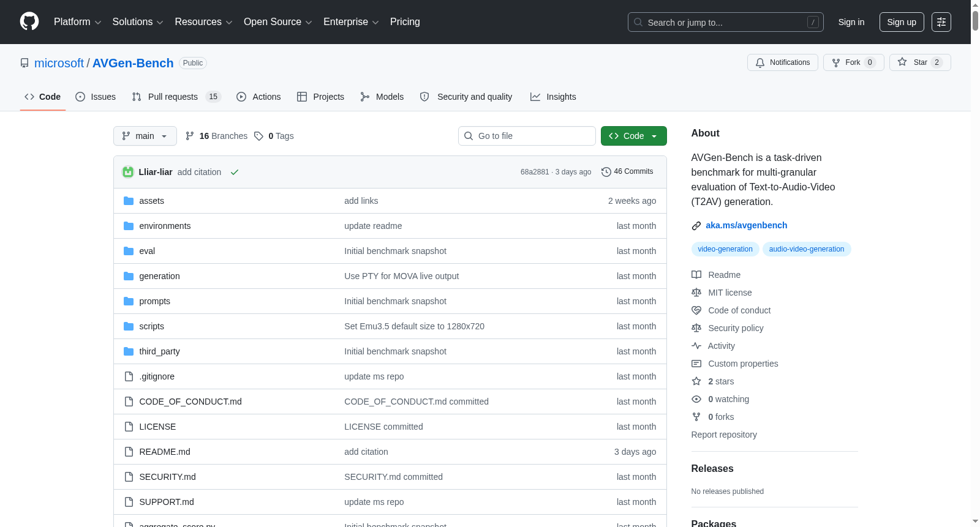Open the AVGen-Bench repository link

pos(133,63)
